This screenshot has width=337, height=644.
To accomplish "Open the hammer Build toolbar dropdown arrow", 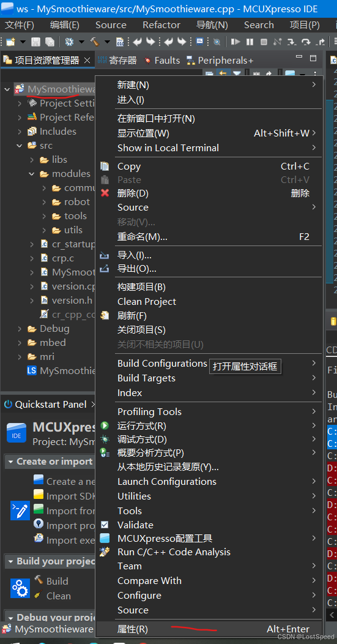I will tap(108, 42).
